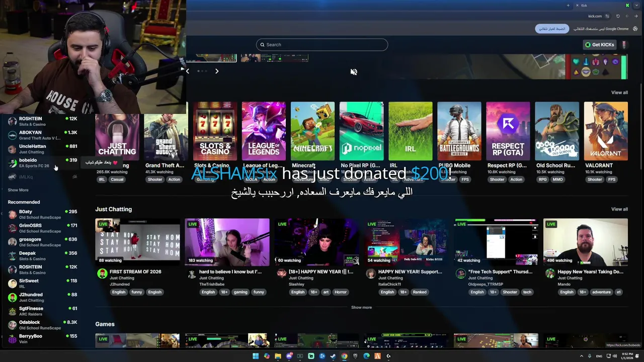This screenshot has width=644, height=362.
Task: Click View all for Just Chatting
Action: [x=619, y=209]
